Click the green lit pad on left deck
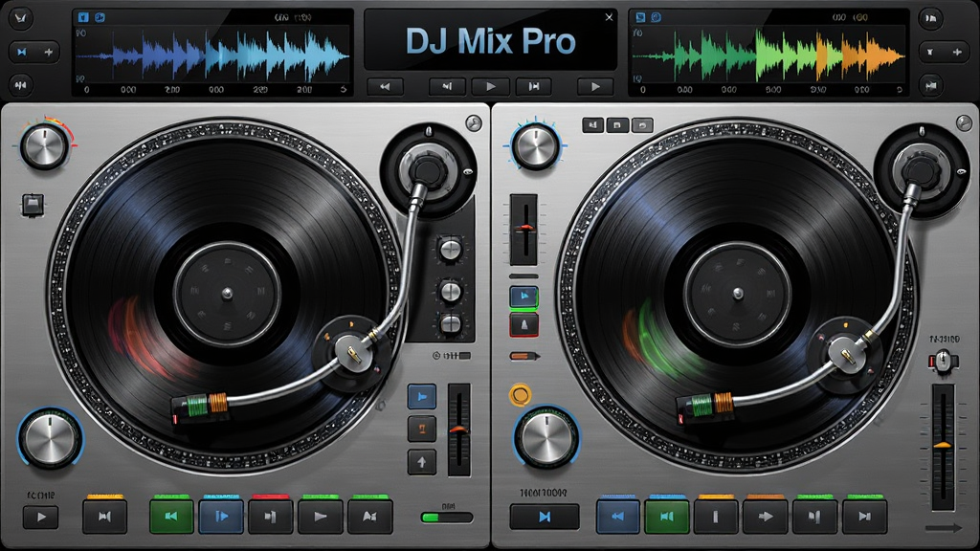Screen dimensions: 980x551 tap(171, 516)
